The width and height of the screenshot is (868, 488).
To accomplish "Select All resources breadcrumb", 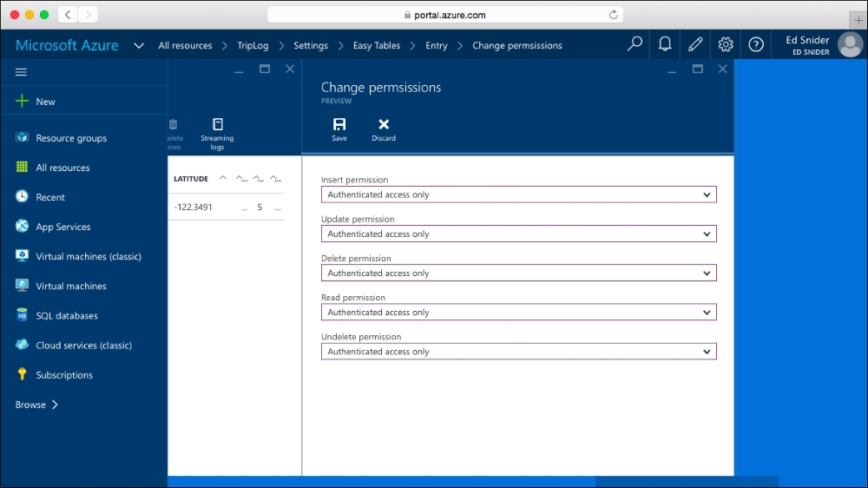I will 185,45.
